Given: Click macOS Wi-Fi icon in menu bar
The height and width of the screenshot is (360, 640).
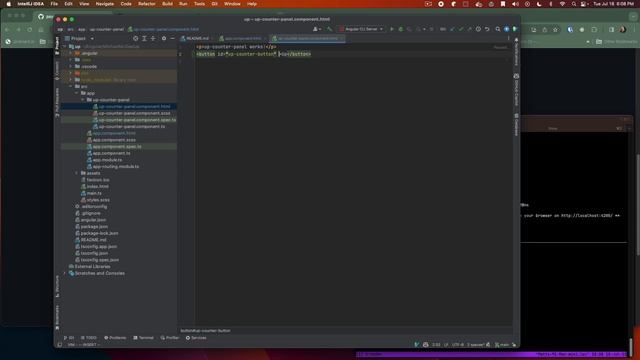Looking at the screenshot, I should [562, 4].
